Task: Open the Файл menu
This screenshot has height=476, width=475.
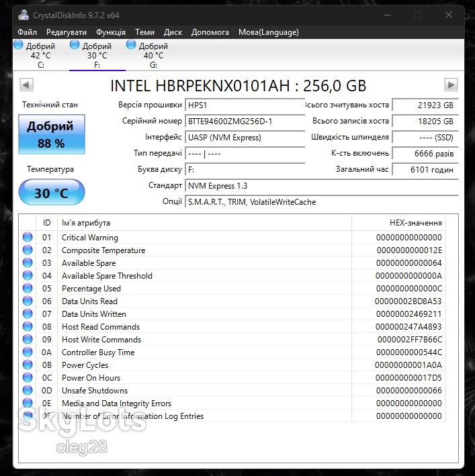Action: (x=27, y=32)
